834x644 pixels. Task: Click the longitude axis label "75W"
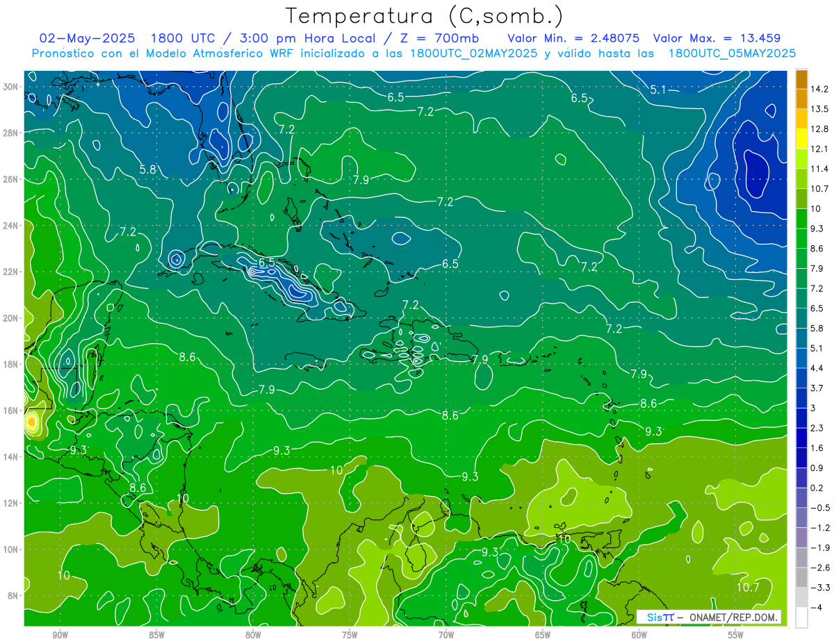pyautogui.click(x=350, y=634)
